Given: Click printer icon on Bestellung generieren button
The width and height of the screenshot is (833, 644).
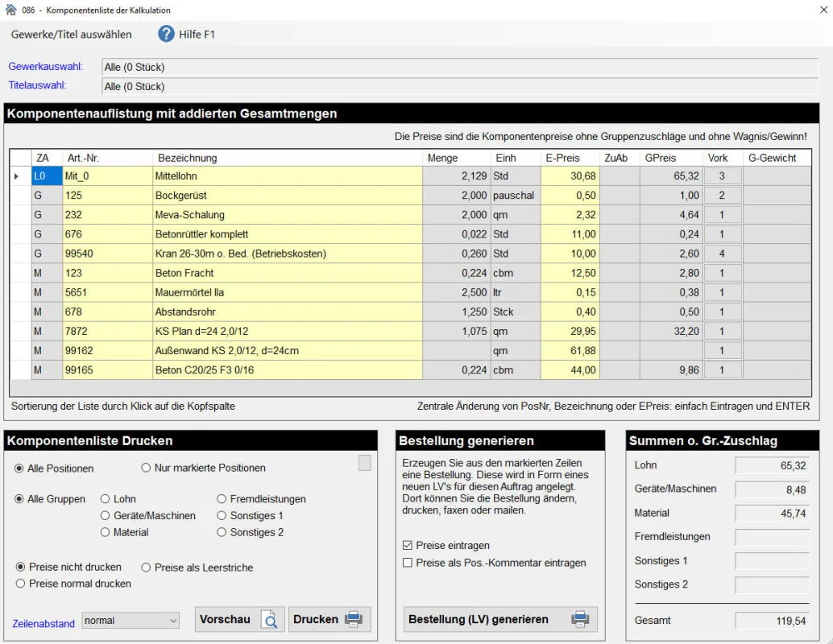Looking at the screenshot, I should (x=580, y=620).
